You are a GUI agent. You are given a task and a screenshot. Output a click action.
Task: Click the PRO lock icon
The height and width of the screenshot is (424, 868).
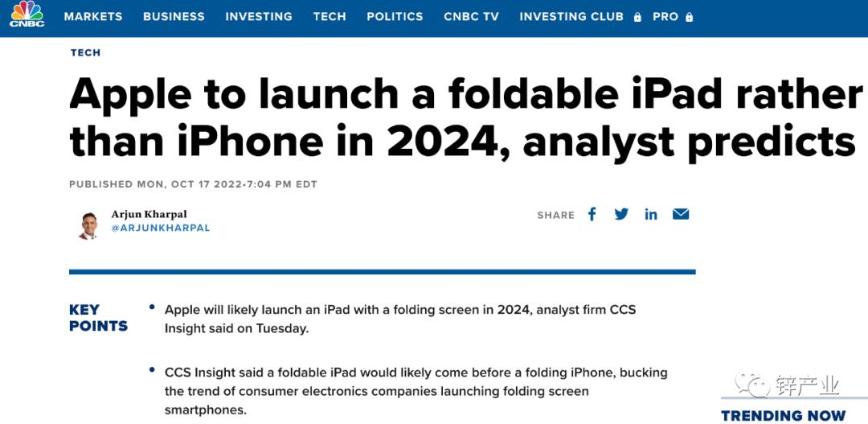689,17
